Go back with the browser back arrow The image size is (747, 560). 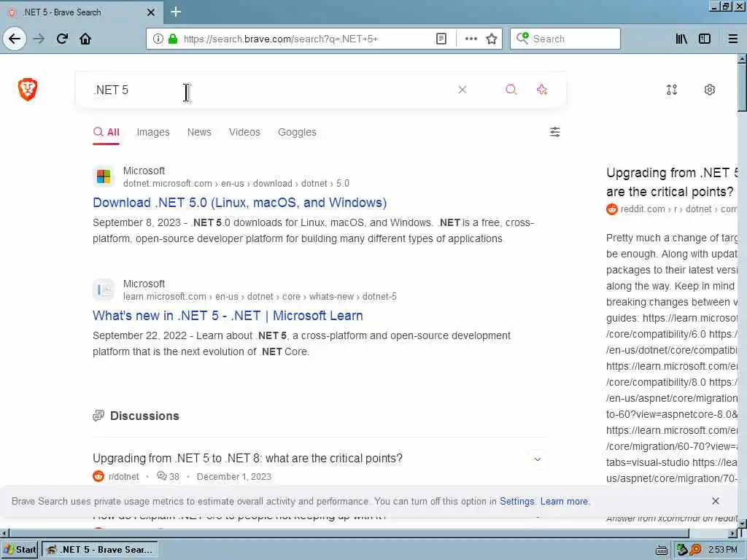point(15,39)
